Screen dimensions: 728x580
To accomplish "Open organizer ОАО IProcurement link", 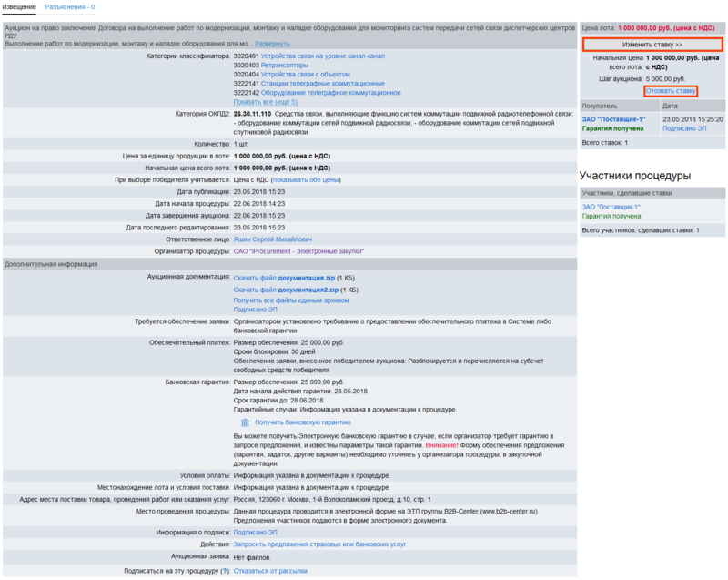I will (299, 250).
